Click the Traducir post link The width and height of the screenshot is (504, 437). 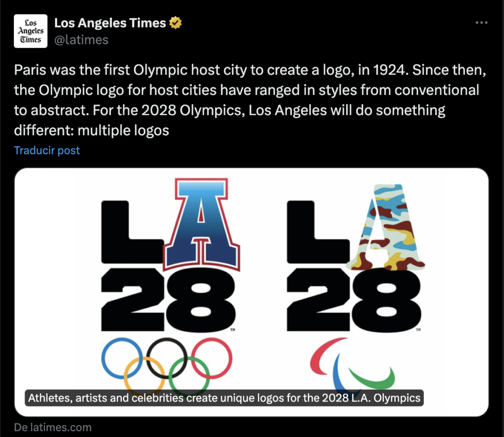(46, 150)
